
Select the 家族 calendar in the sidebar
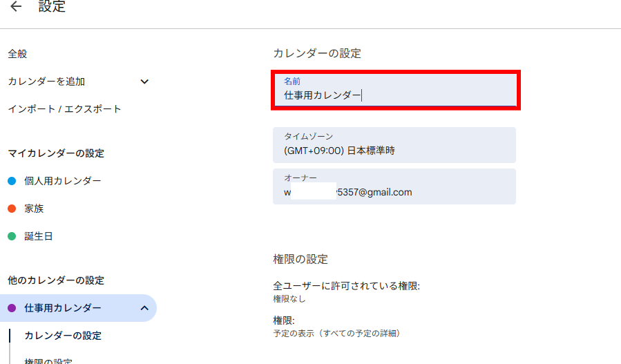[x=34, y=209]
